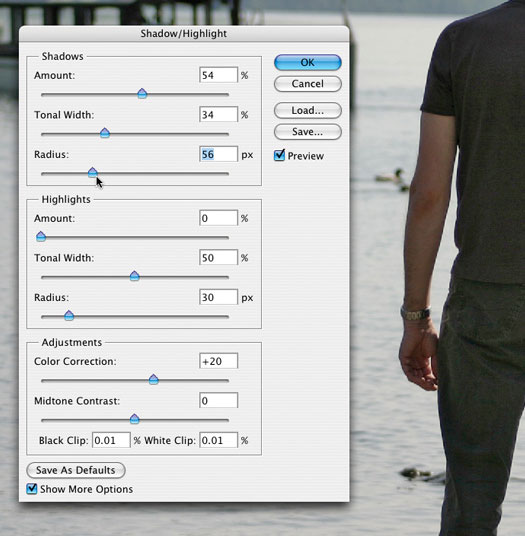Focus the Black Clip percentage field
Screen dimensions: 525x536
pos(111,440)
